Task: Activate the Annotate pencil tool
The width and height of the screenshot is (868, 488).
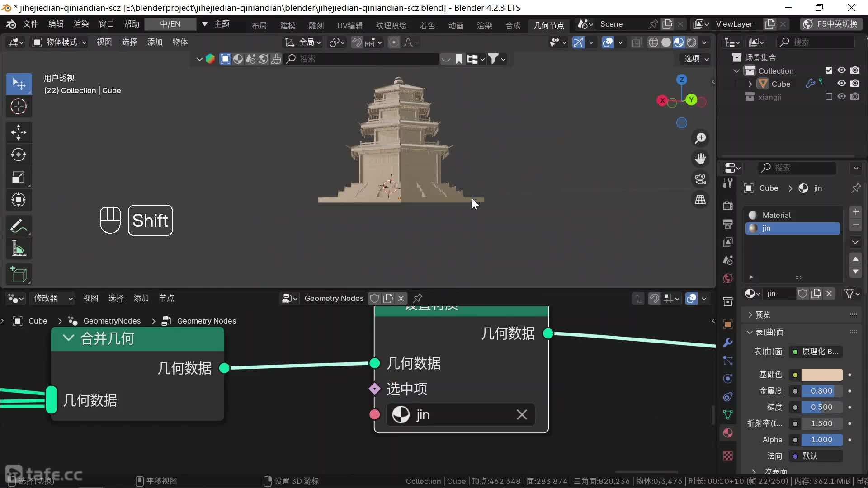Action: tap(19, 226)
